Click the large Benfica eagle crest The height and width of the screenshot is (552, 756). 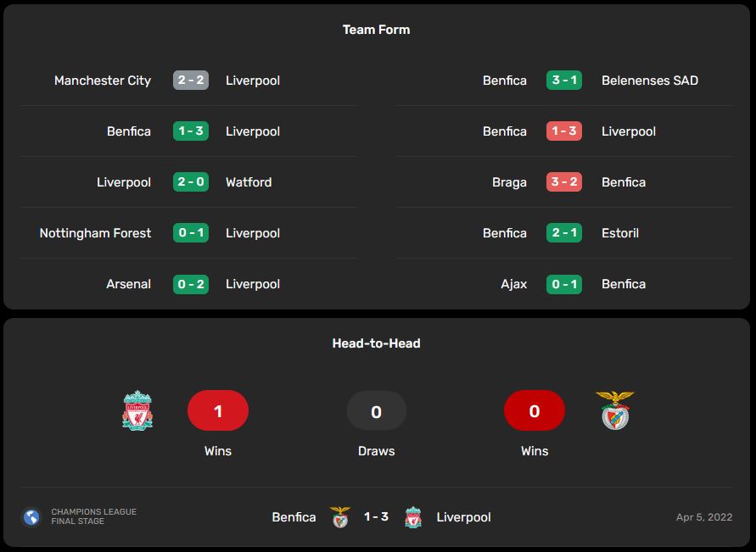pos(615,410)
